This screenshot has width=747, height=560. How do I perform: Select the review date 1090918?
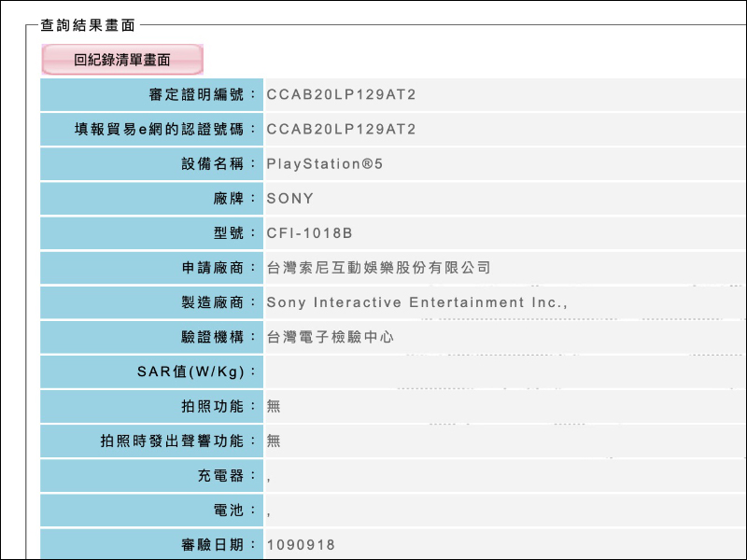301,545
